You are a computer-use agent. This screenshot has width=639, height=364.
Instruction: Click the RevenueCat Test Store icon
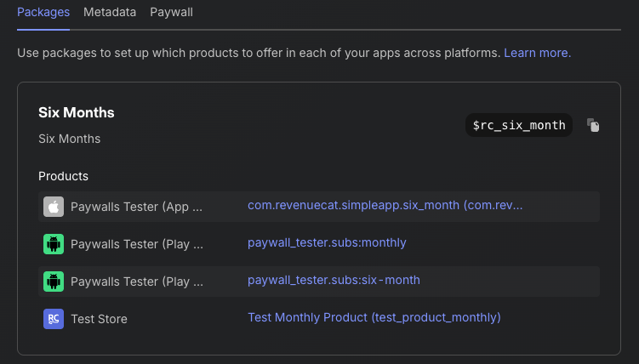click(54, 319)
